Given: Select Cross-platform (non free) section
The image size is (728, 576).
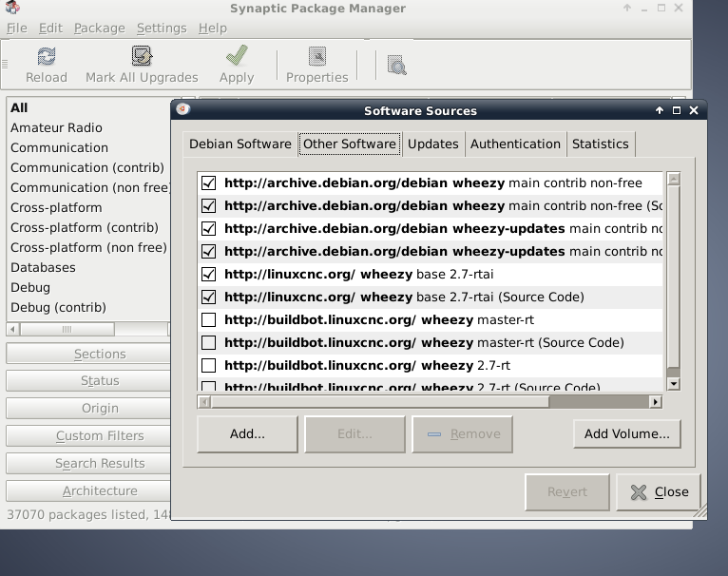Looking at the screenshot, I should point(89,247).
